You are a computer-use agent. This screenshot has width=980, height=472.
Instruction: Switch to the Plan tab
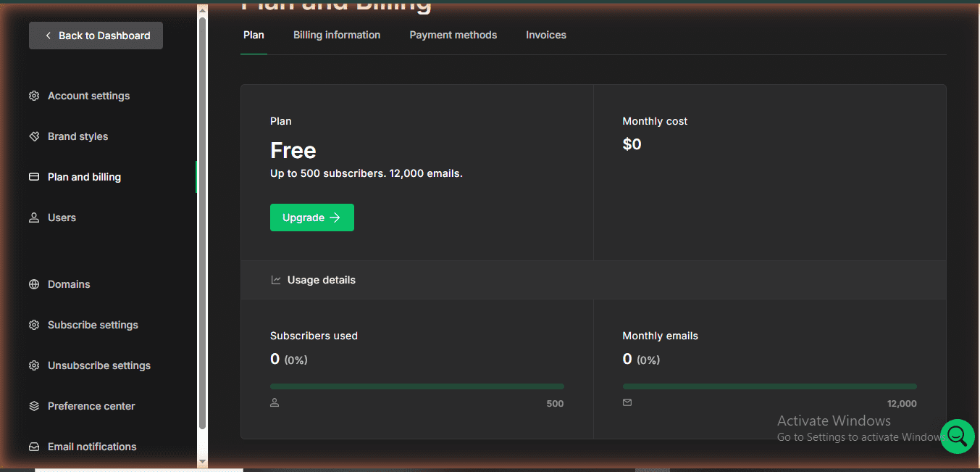click(x=254, y=35)
